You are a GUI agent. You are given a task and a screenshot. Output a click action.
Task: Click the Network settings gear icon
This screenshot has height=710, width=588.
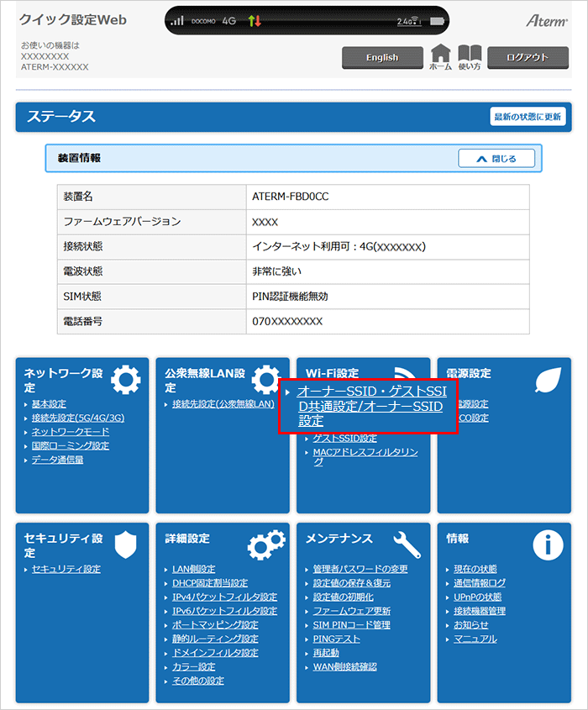126,380
